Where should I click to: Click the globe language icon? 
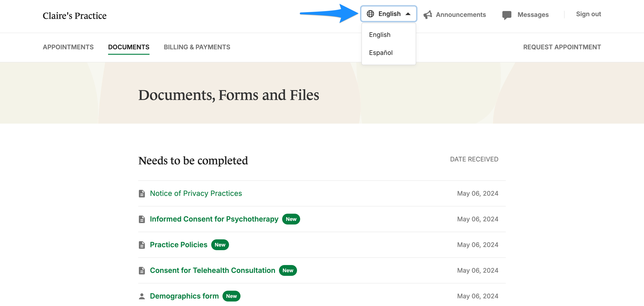[370, 14]
